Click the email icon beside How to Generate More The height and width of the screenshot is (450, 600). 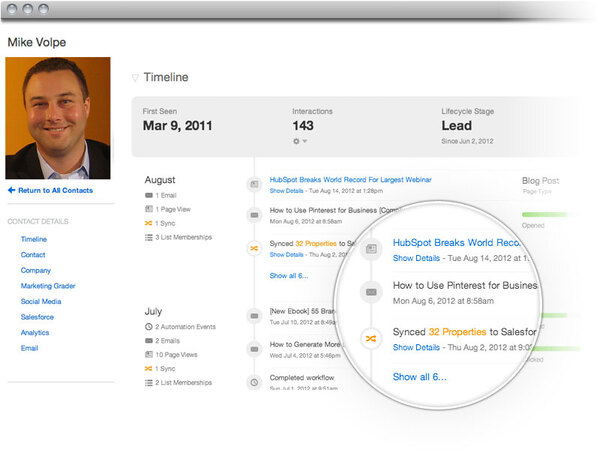254,348
